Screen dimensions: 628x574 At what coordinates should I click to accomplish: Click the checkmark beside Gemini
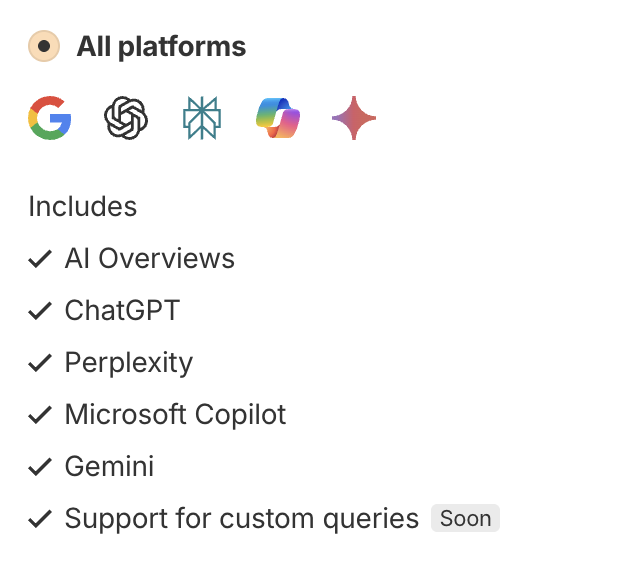[40, 467]
